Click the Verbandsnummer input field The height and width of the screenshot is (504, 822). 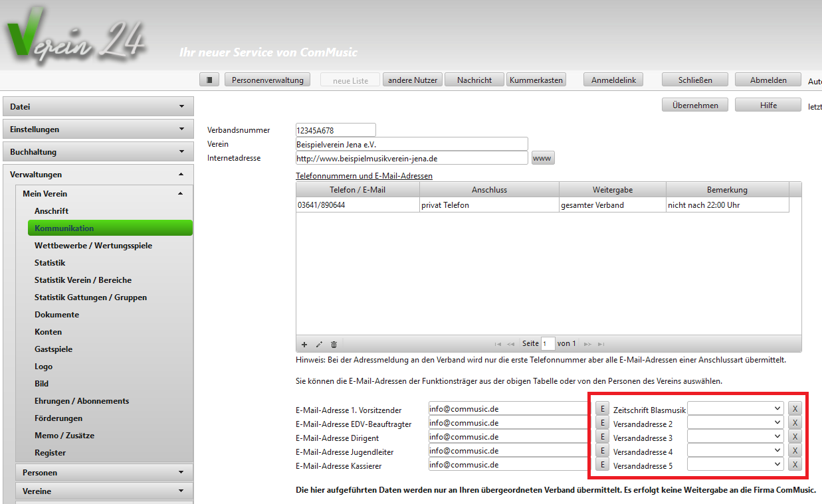coord(336,130)
